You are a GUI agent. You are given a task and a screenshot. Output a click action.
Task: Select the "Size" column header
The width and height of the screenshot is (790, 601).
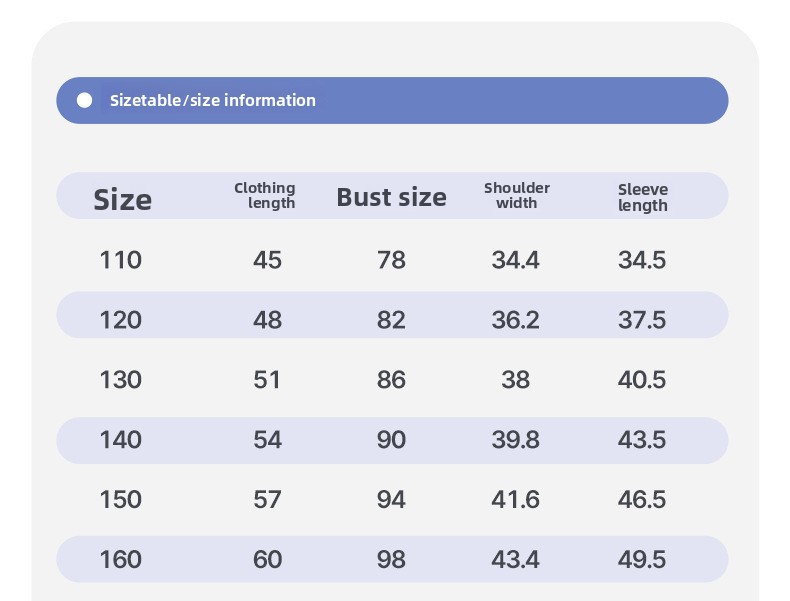click(122, 199)
